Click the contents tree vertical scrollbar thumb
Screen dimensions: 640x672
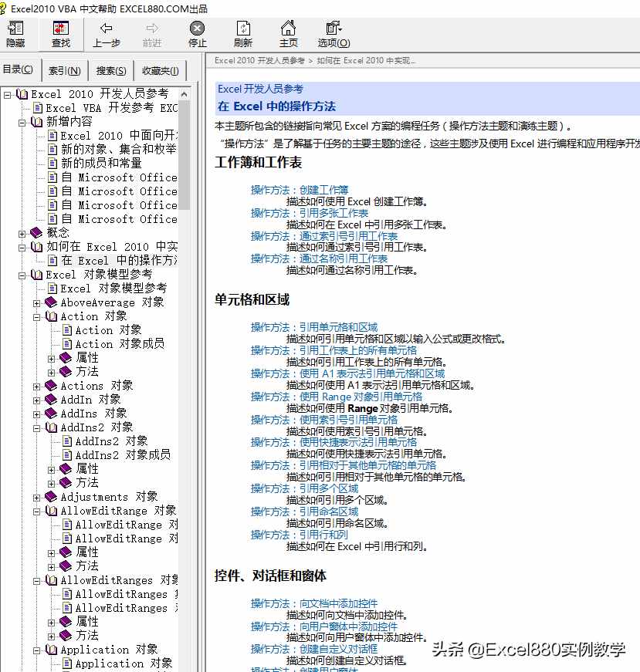(x=184, y=155)
